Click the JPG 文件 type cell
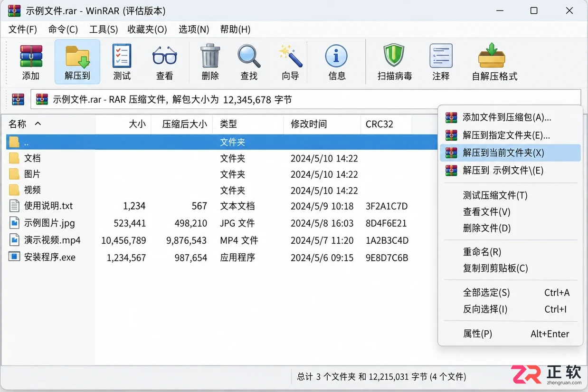588x392 pixels. click(237, 223)
